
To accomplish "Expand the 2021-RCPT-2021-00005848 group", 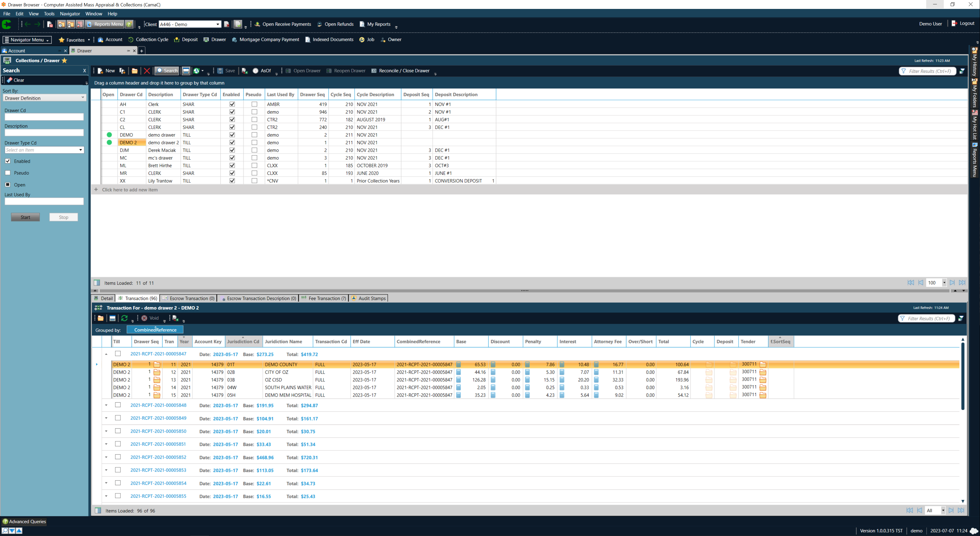I will pos(106,405).
